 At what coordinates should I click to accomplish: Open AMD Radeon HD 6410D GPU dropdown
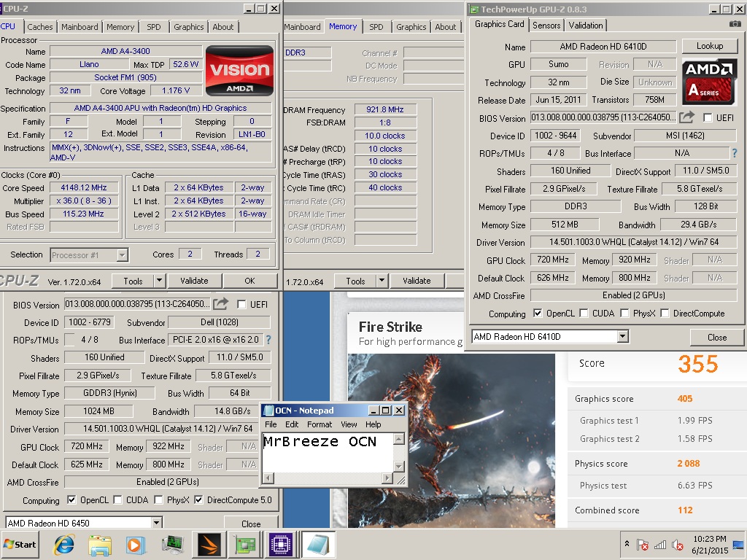tap(623, 337)
